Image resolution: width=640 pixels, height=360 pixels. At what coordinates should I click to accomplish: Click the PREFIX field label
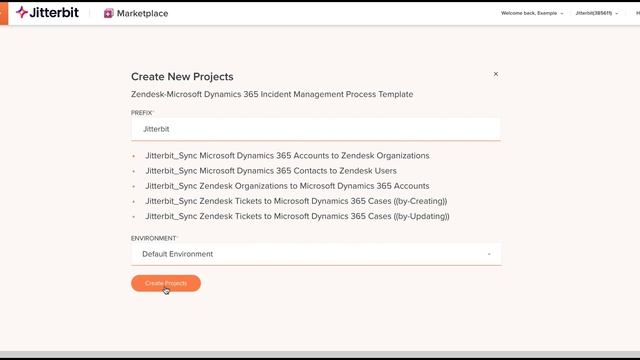click(142, 113)
